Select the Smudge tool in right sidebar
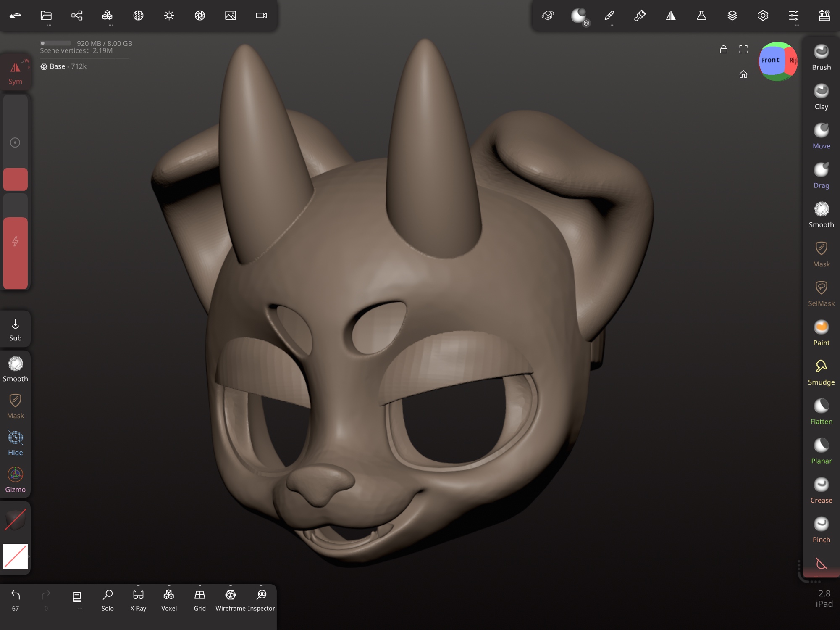Viewport: 840px width, 630px height. click(x=821, y=372)
